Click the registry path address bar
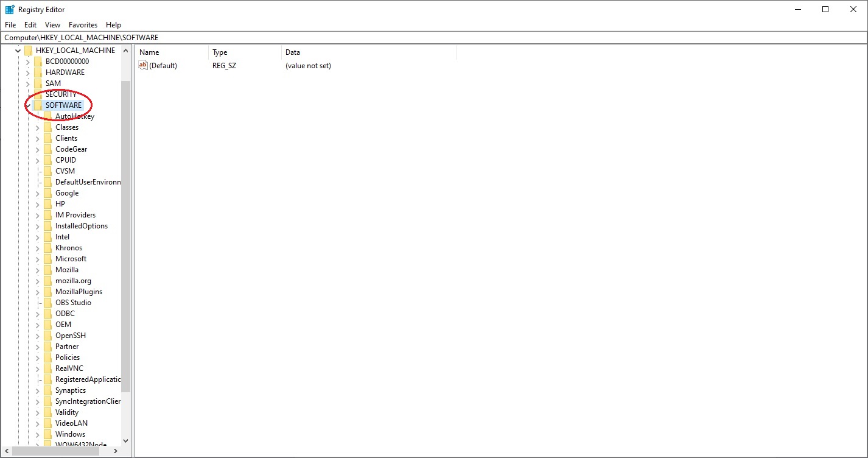The height and width of the screenshot is (458, 868). tap(433, 38)
